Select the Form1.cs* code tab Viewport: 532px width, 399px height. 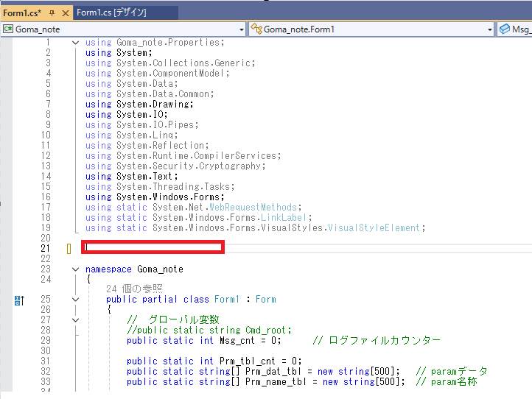pyautogui.click(x=22, y=13)
